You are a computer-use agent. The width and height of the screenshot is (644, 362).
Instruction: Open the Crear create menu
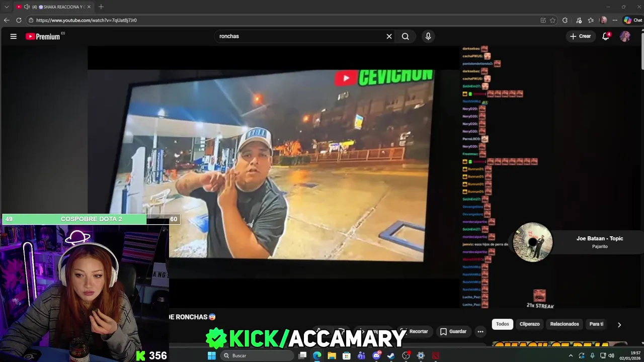pos(580,36)
